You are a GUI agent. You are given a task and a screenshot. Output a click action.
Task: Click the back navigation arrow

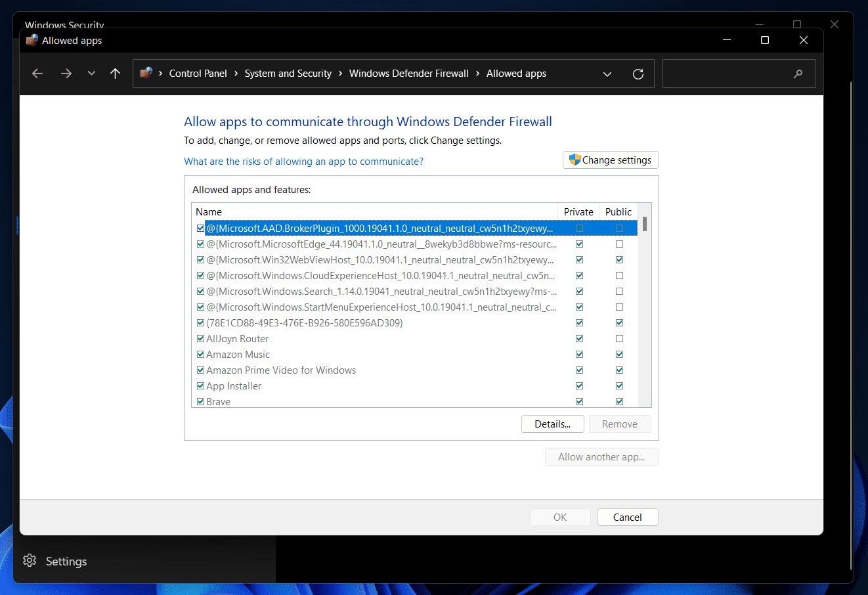(37, 74)
